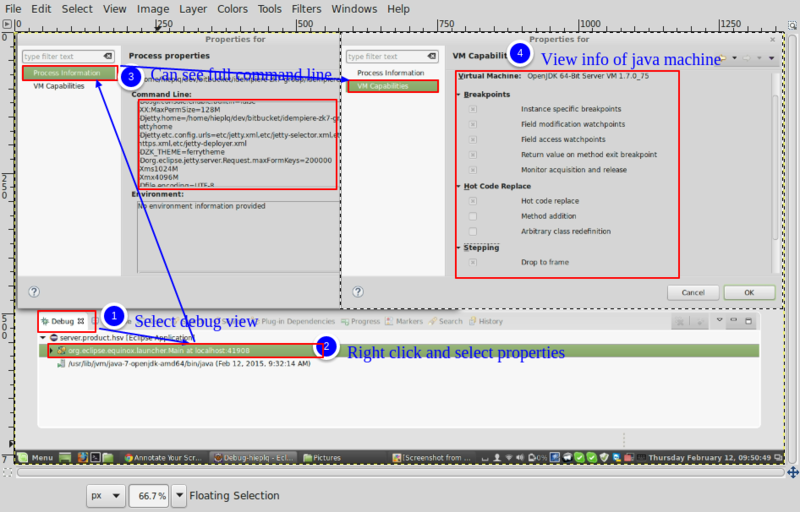This screenshot has height=512, width=800.
Task: Click the 66.7% zoom input field
Action: click(x=151, y=495)
